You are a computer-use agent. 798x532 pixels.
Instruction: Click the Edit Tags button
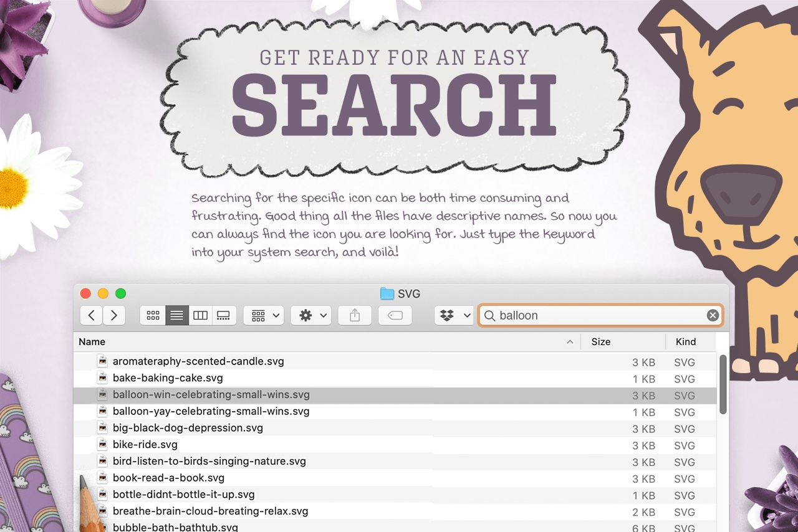click(395, 316)
